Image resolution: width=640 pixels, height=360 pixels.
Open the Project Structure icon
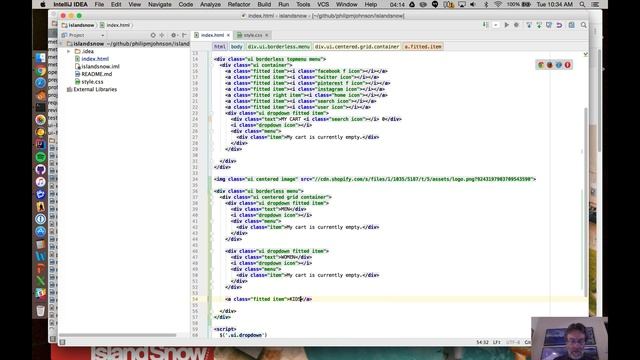point(571,25)
